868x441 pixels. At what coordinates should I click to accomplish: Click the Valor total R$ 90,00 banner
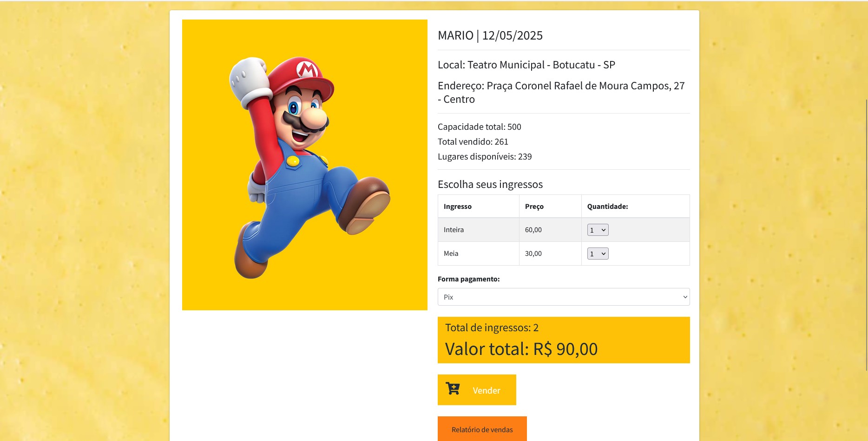point(521,349)
